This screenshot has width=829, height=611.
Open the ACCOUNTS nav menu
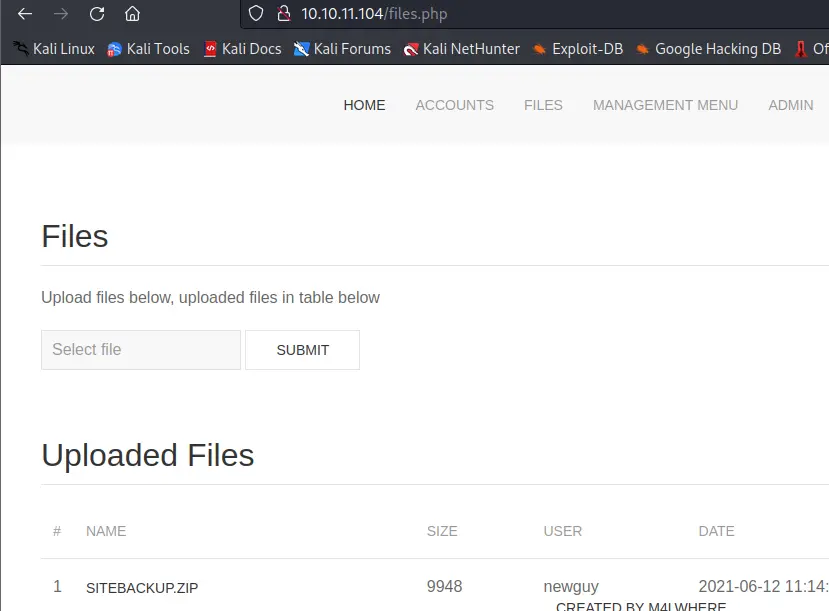(455, 105)
